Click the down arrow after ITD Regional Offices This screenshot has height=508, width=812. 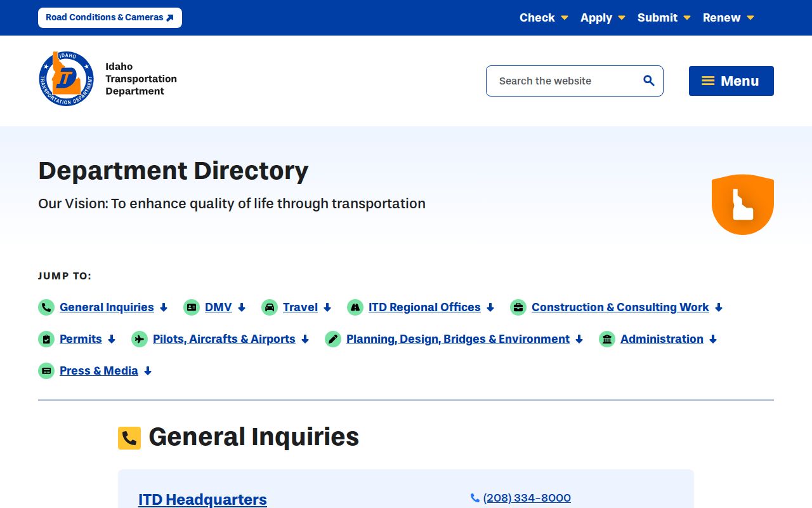click(490, 307)
